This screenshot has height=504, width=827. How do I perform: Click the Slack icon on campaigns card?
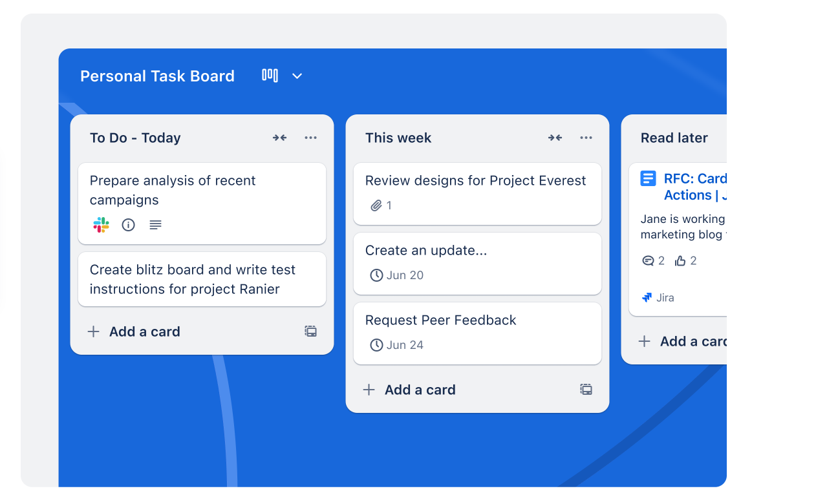click(101, 225)
